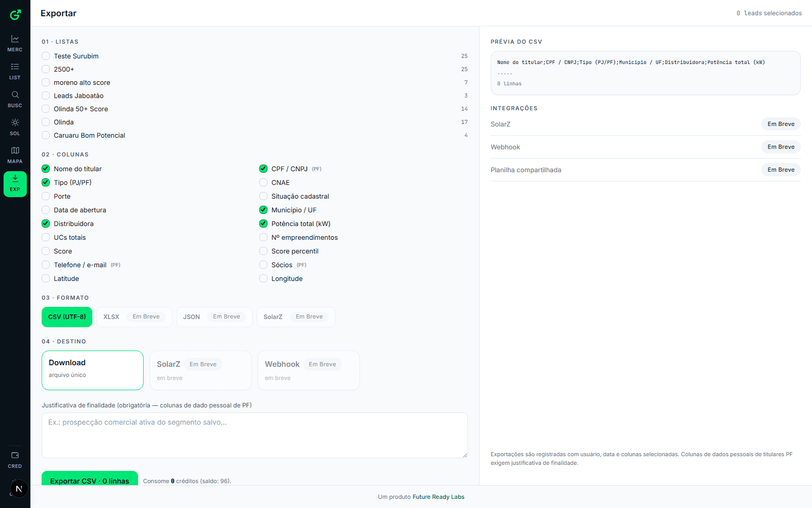This screenshot has width=812, height=508.
Task: Choose the Download destination card
Action: [92, 370]
